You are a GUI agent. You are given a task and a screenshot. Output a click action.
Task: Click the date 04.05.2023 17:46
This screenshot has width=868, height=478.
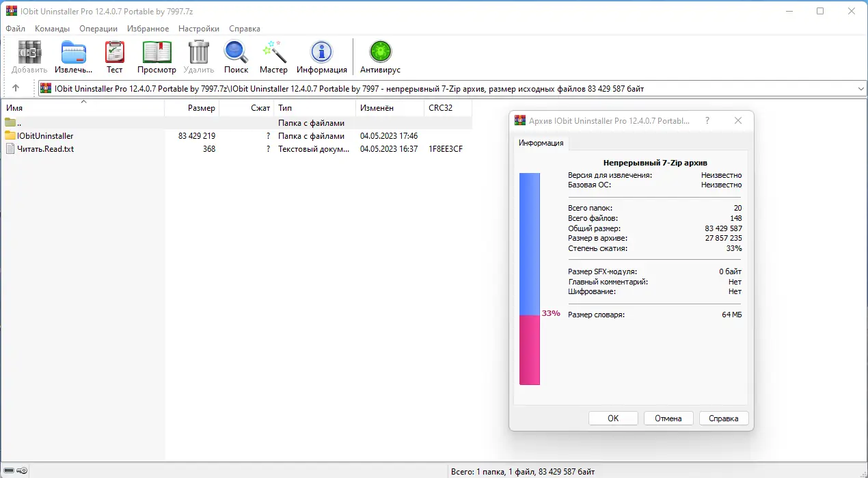tap(389, 135)
